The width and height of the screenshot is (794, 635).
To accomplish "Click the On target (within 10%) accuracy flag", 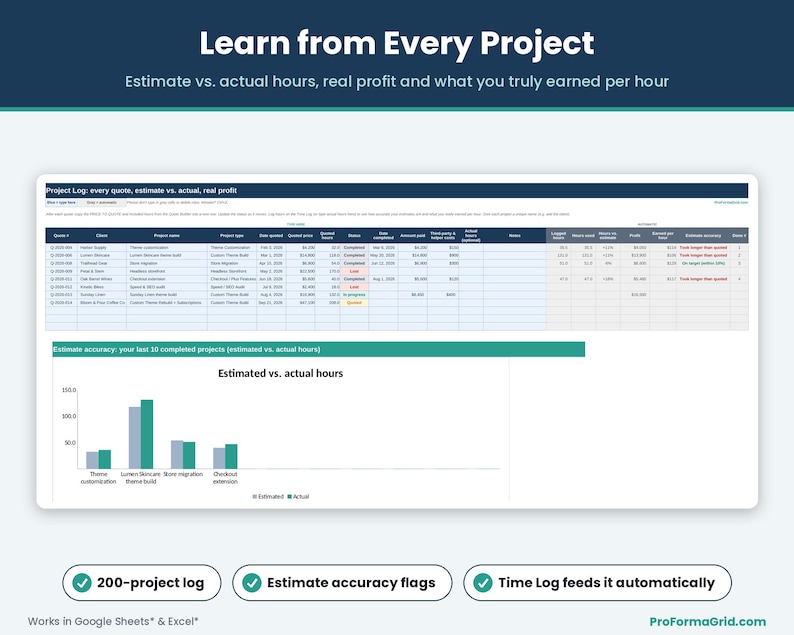I will point(703,263).
